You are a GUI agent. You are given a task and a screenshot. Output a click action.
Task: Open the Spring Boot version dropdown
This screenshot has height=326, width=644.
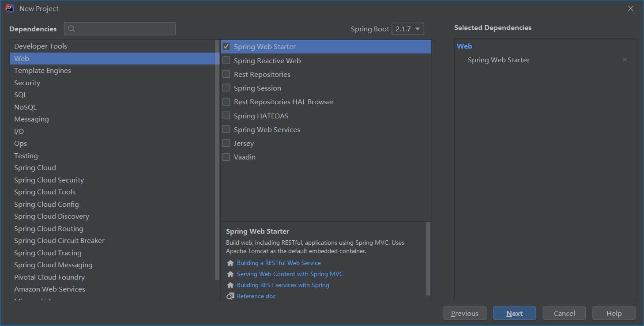tap(407, 29)
